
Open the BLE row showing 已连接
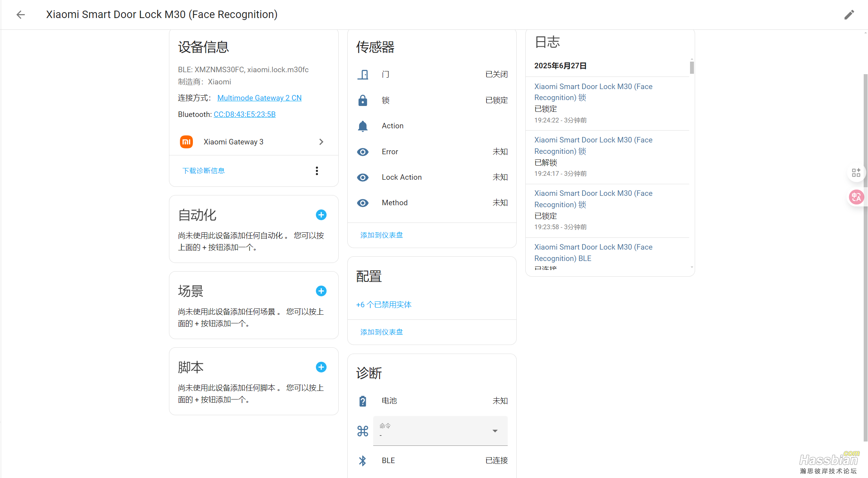[x=432, y=461]
